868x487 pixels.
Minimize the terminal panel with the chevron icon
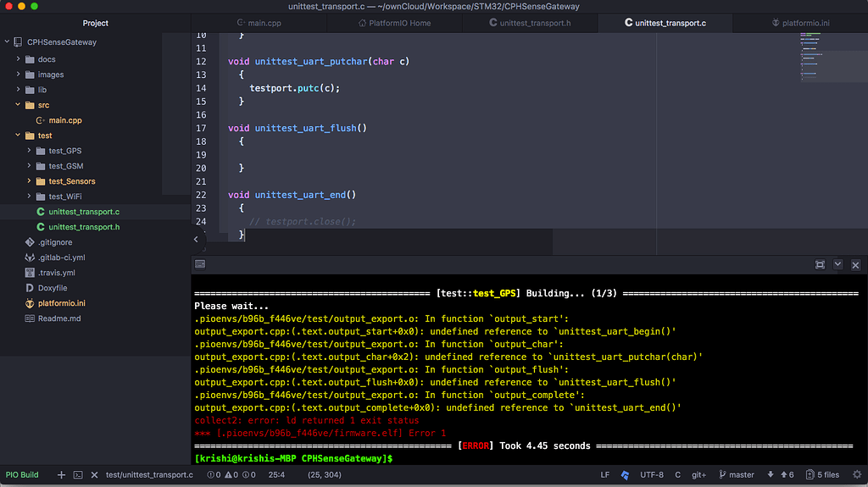point(837,264)
